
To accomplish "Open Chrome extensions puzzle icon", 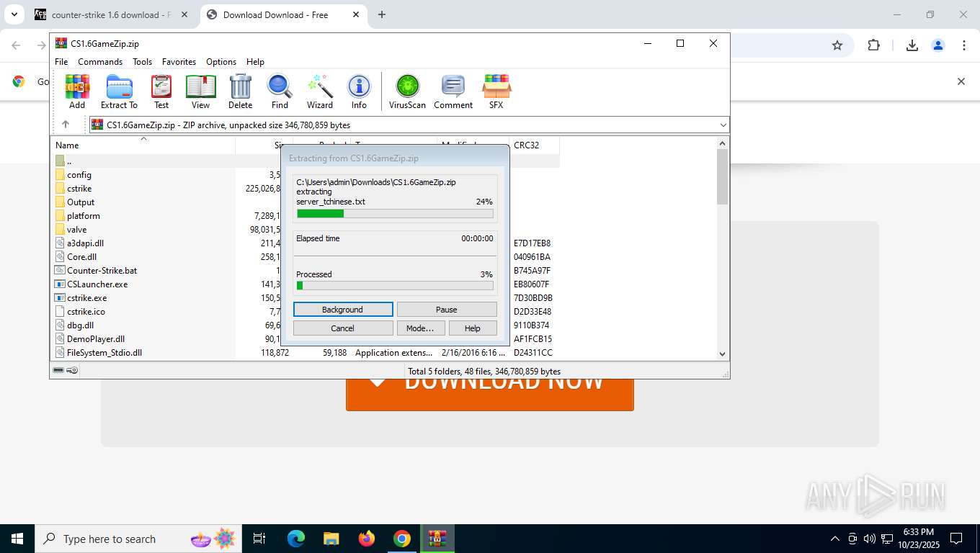I will (x=873, y=45).
